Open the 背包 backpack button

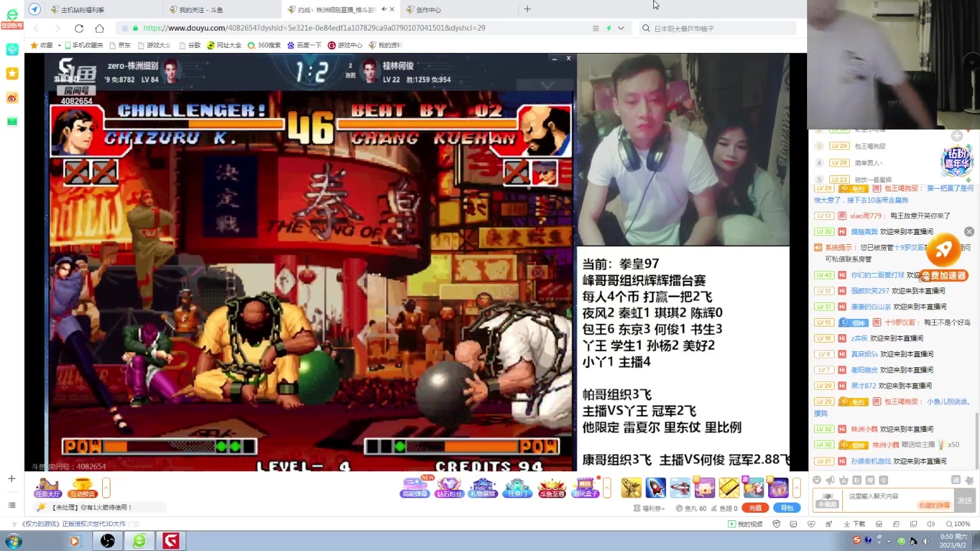787,508
